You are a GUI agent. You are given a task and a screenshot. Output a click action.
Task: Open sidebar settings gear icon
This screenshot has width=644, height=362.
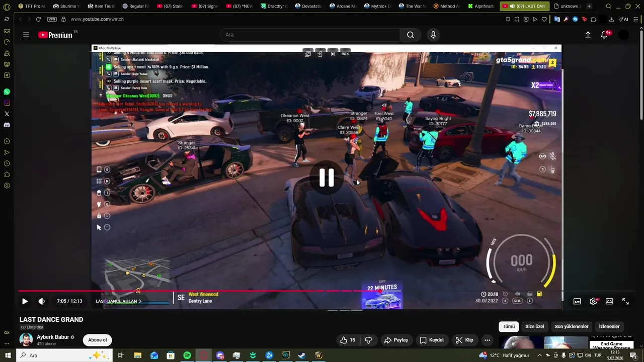pyautogui.click(x=7, y=186)
